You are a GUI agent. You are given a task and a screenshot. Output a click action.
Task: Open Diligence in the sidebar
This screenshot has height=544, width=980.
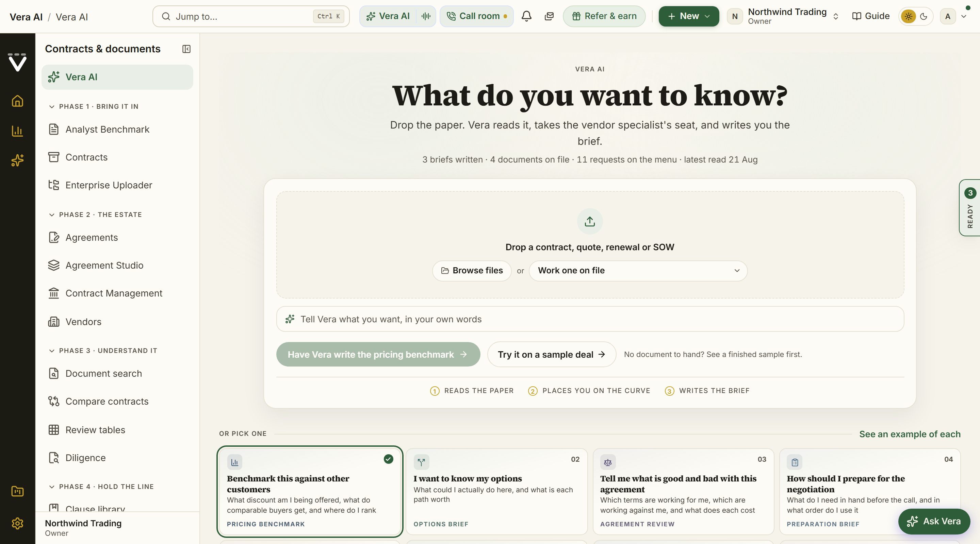click(117, 458)
